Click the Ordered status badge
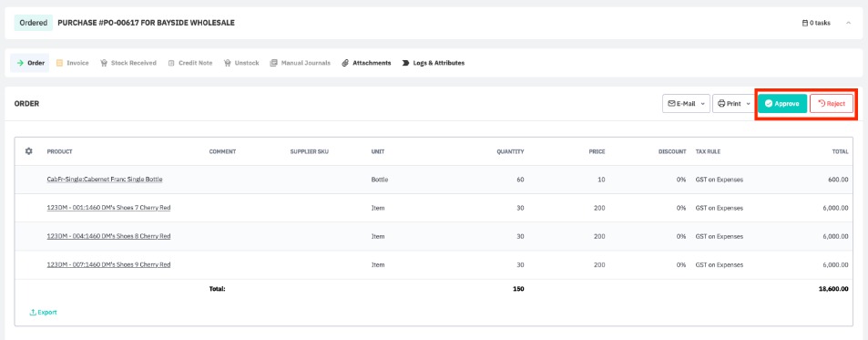 pyautogui.click(x=33, y=24)
